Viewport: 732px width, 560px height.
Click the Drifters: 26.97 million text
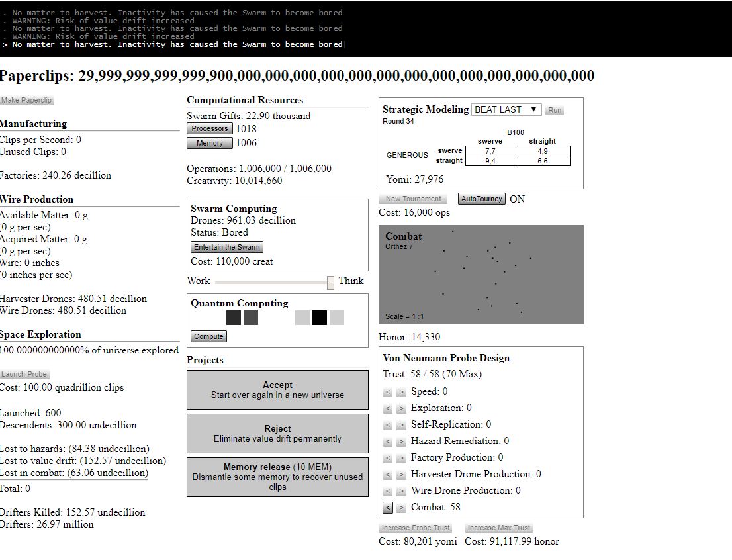point(47,524)
